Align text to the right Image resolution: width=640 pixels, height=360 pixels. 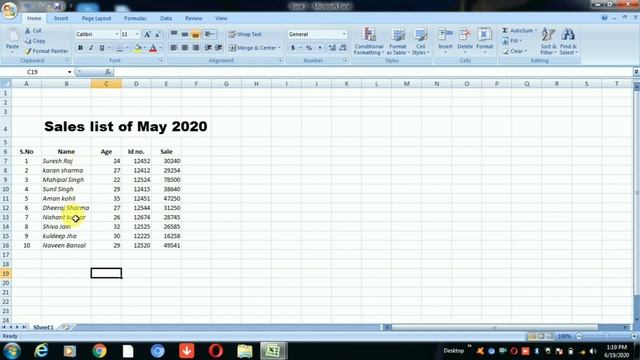click(196, 48)
